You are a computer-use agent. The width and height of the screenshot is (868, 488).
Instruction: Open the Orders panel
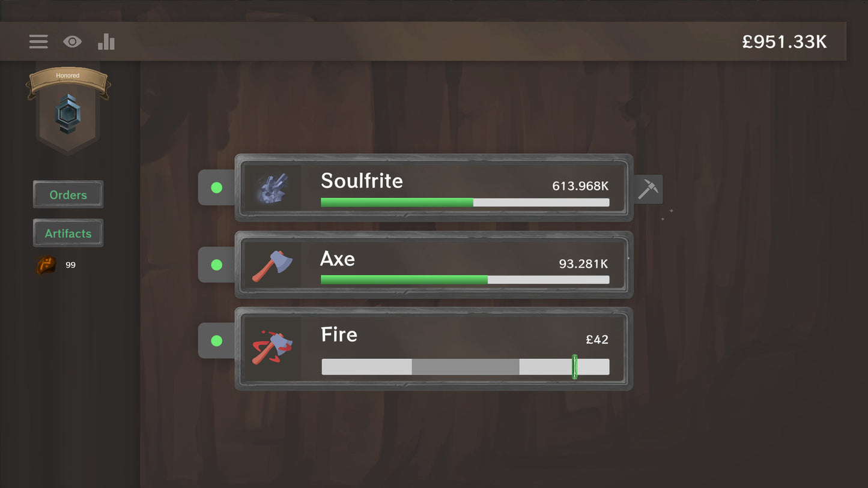pos(68,194)
